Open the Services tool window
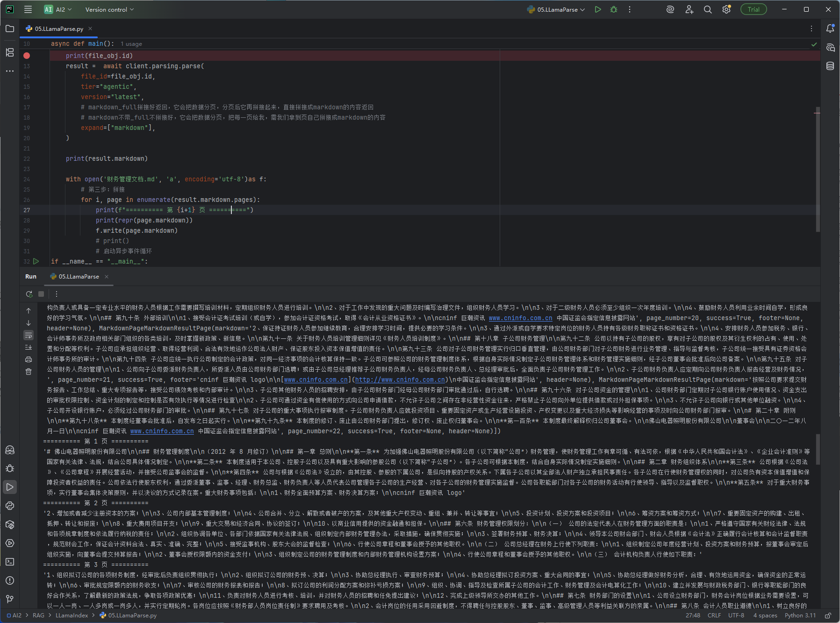Screen dimensions: 840x623 [x=10, y=543]
